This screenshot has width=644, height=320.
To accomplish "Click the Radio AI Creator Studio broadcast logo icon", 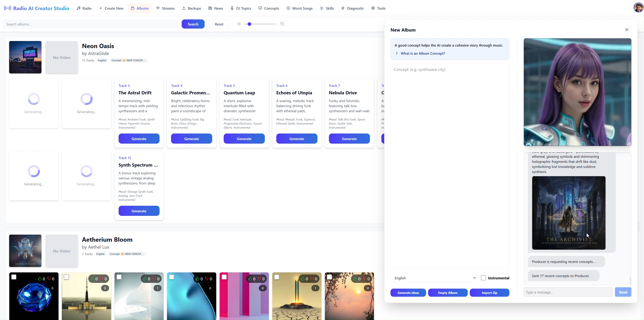I will pos(7,8).
